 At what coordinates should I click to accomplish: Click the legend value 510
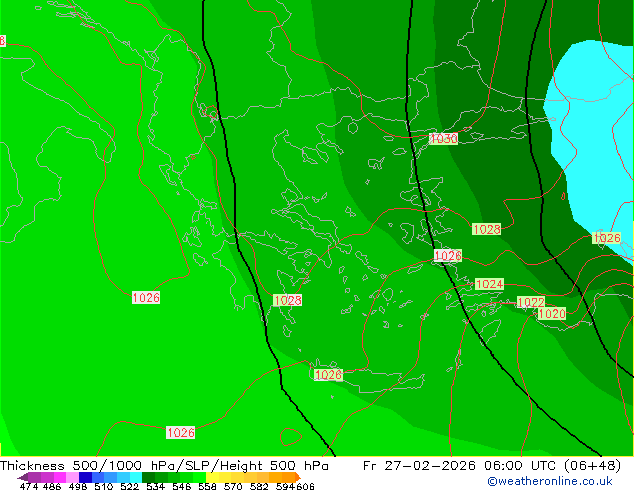tap(104, 486)
